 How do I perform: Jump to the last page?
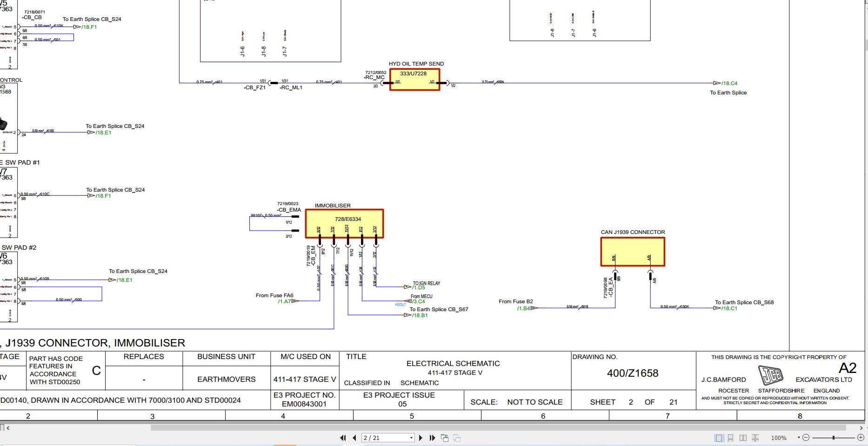click(433, 438)
